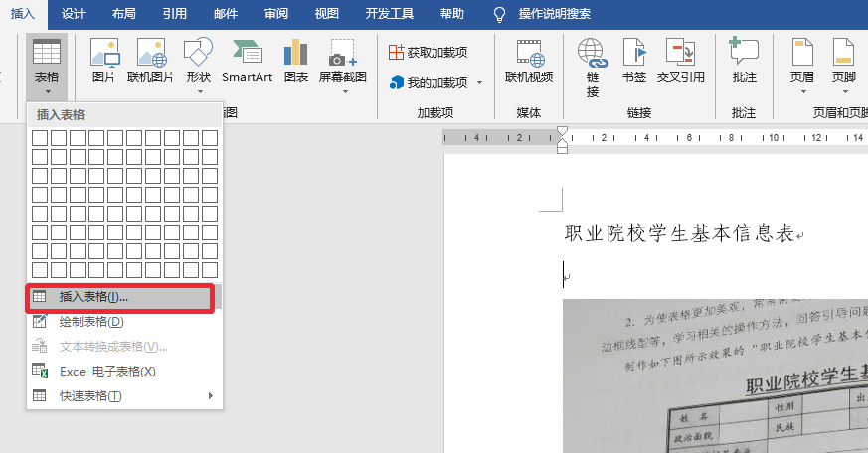Open the 页脚 footer dropdown
The height and width of the screenshot is (453, 868).
[x=844, y=66]
